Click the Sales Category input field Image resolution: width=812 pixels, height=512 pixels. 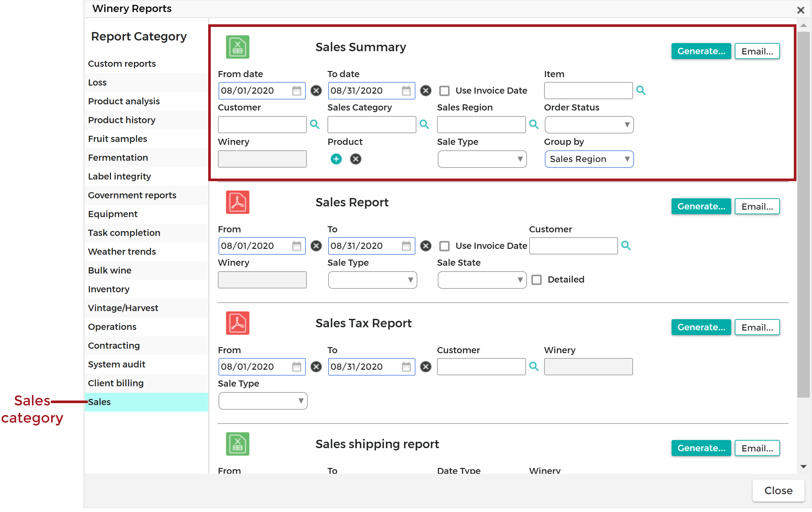tap(372, 125)
